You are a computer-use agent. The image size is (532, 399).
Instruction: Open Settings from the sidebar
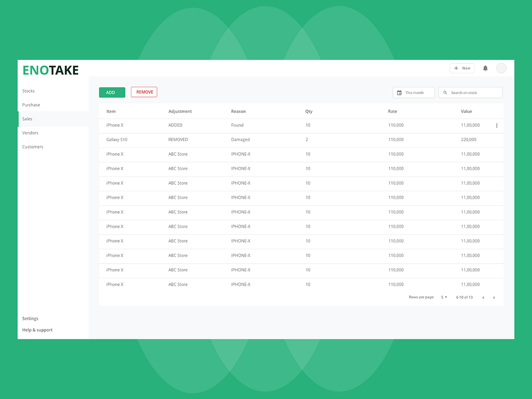tap(30, 318)
